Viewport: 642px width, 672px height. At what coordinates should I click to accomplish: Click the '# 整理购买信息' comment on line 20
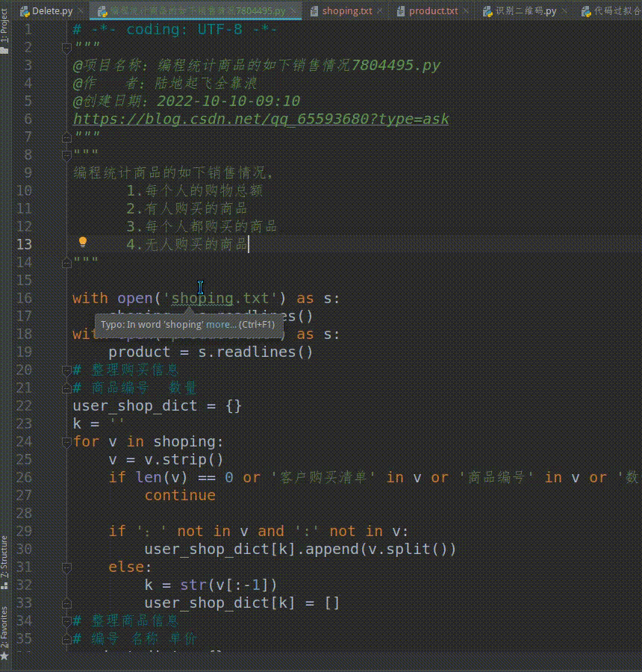click(x=125, y=370)
